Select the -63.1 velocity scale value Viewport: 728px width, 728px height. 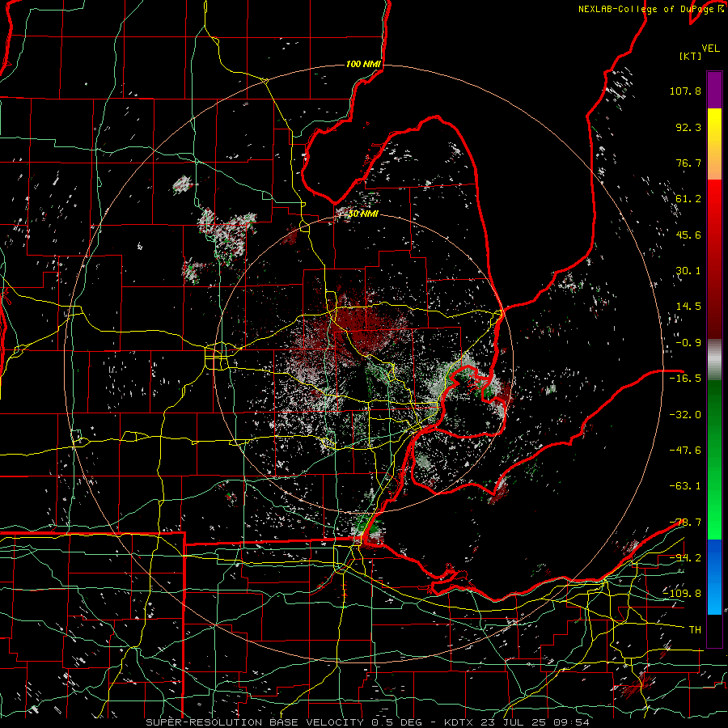click(x=685, y=486)
